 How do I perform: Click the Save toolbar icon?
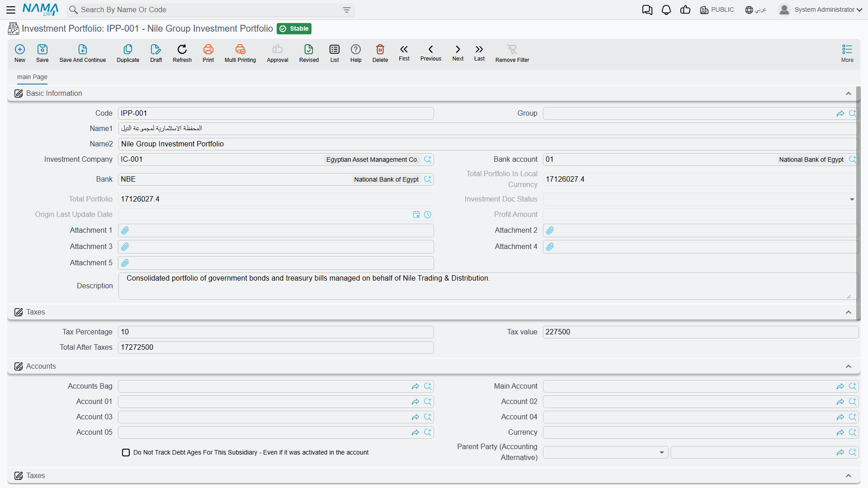tap(42, 53)
